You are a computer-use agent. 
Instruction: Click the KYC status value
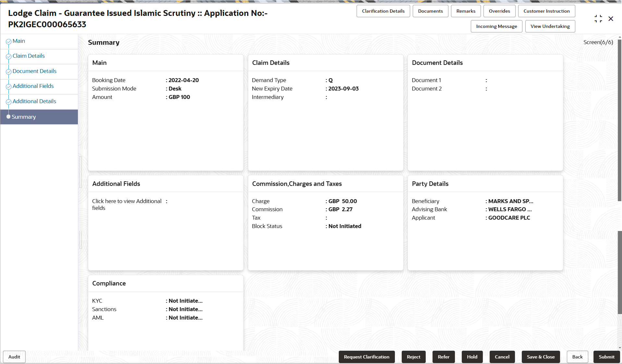click(186, 301)
